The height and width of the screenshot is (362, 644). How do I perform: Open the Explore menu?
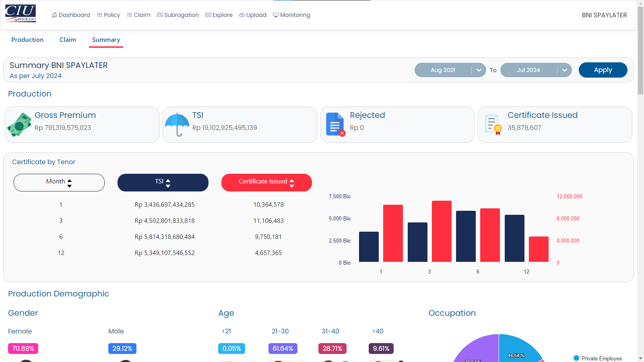pyautogui.click(x=219, y=15)
